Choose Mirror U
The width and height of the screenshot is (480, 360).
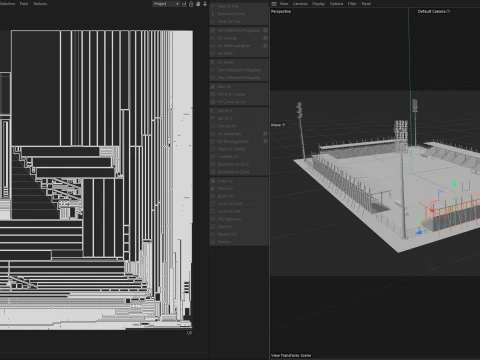[239, 111]
